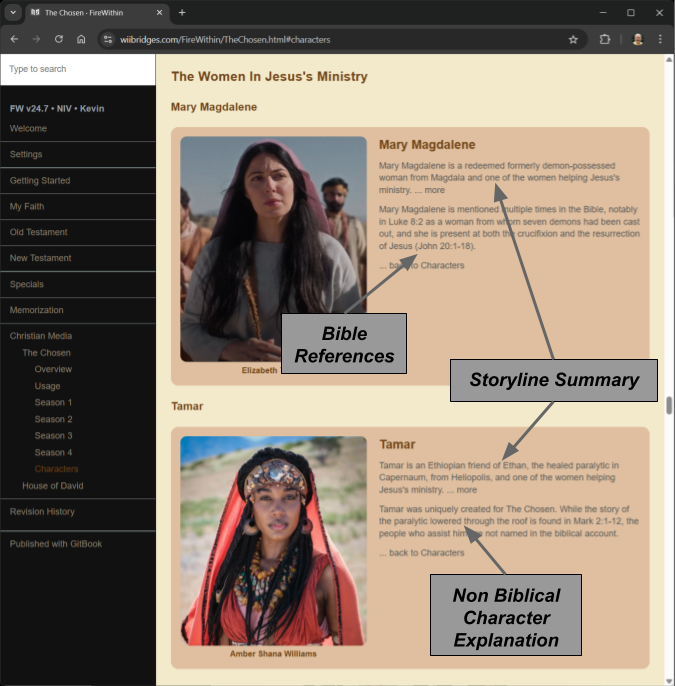
Task: Open Old Testament sidebar section
Action: coord(38,232)
